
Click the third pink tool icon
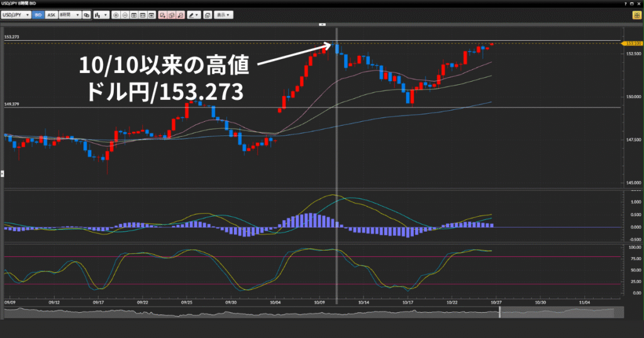coord(181,14)
